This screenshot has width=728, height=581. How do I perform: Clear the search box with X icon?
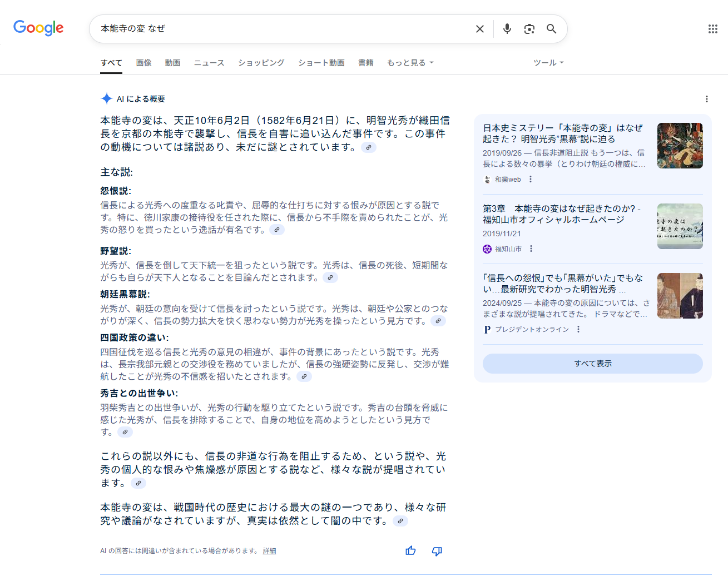tap(480, 29)
